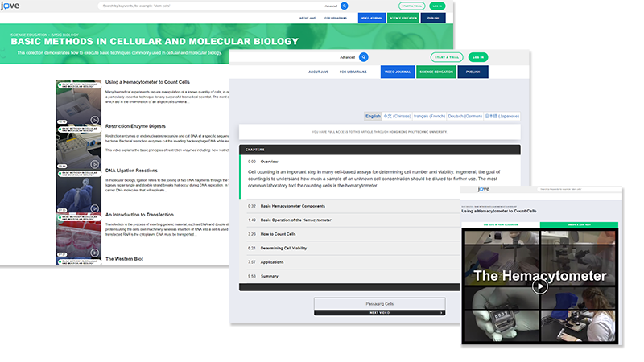Click the microscope scene in the video frame

578,315
